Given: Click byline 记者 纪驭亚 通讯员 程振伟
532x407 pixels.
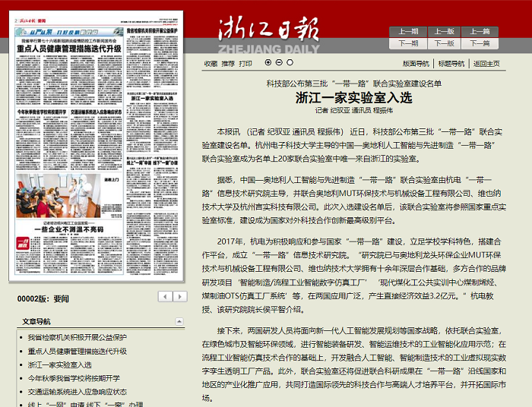Looking at the screenshot, I should tap(354, 110).
